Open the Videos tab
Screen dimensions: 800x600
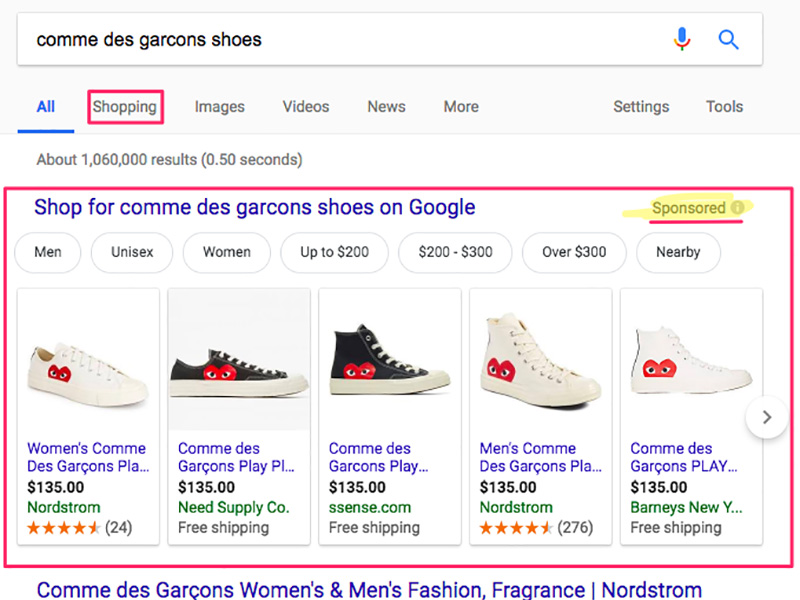pos(306,107)
